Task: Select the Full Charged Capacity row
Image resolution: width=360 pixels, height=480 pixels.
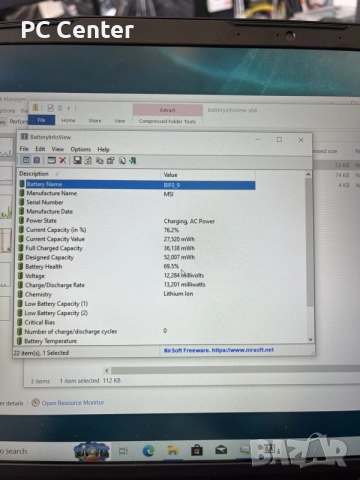Action: [x=137, y=248]
